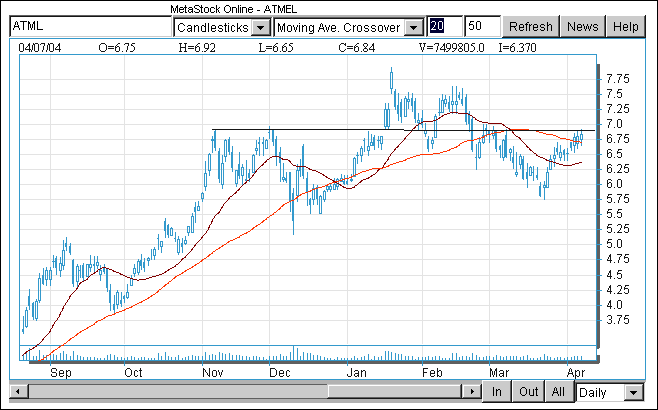Open the Help button

coord(626,27)
